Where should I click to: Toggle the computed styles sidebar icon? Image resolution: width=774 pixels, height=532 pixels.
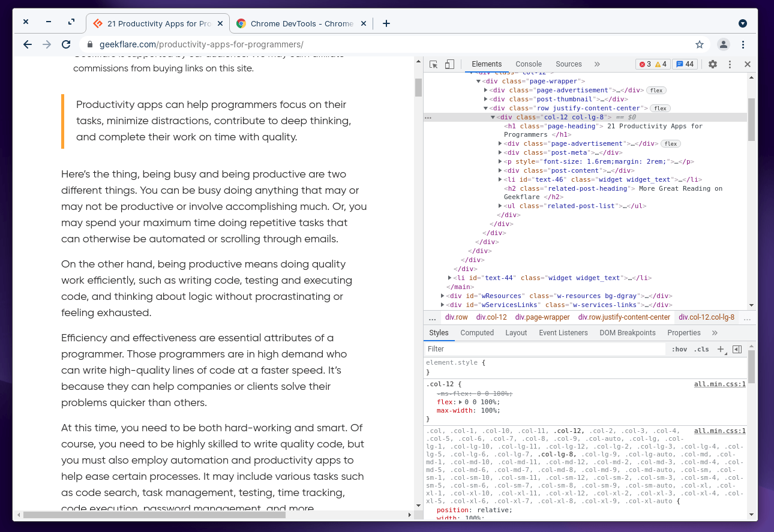pyautogui.click(x=737, y=349)
